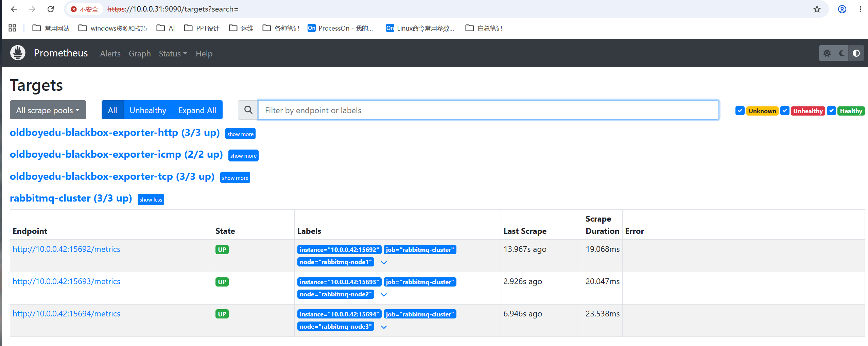This screenshot has height=346, width=868.
Task: Collapse rabbitmq-cluster with show less
Action: (x=151, y=199)
